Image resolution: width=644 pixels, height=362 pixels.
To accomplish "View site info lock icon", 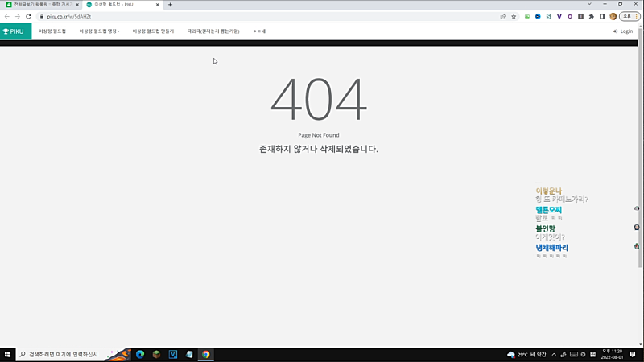I will click(42, 16).
